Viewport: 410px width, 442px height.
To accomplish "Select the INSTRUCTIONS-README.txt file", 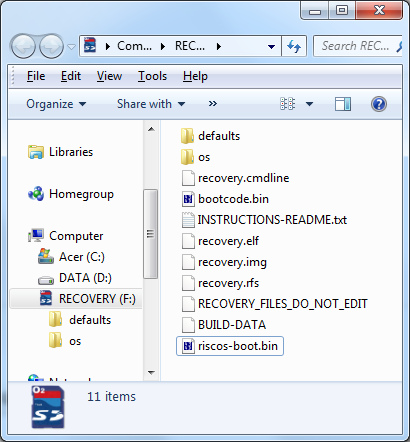I will tap(265, 220).
